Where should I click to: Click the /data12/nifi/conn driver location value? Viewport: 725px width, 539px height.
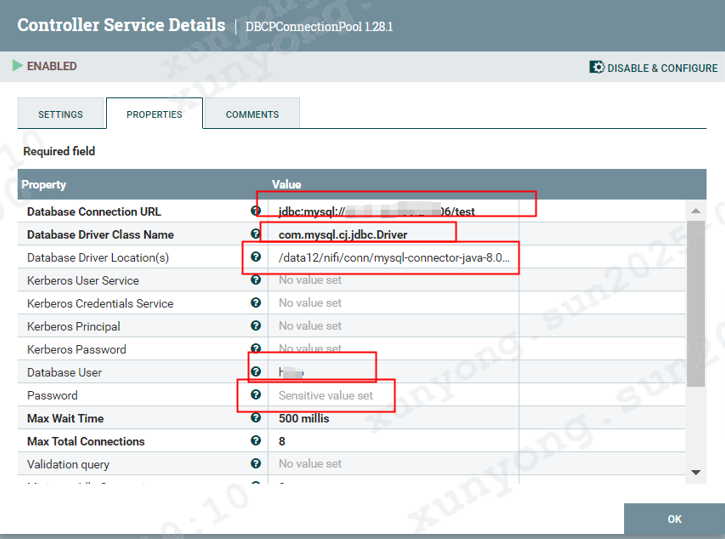pyautogui.click(x=394, y=257)
